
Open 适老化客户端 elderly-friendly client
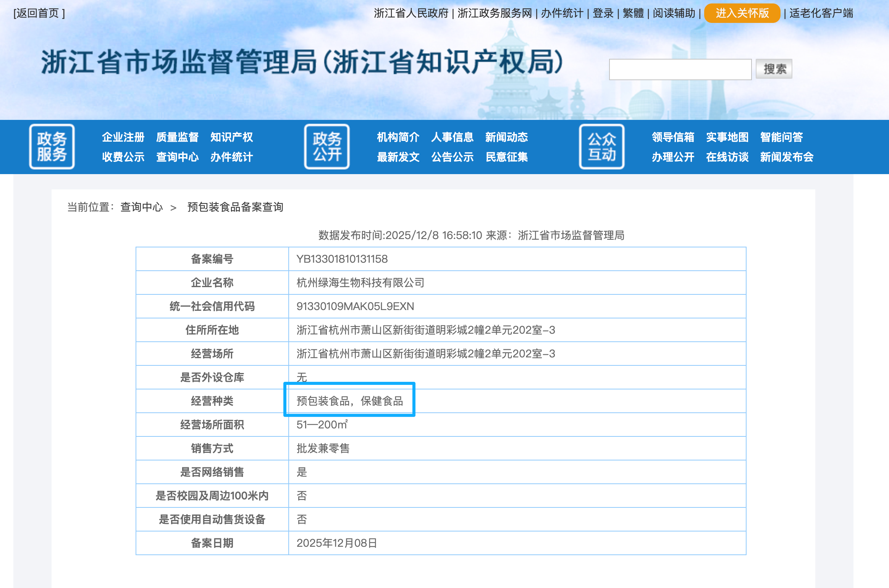pos(821,13)
